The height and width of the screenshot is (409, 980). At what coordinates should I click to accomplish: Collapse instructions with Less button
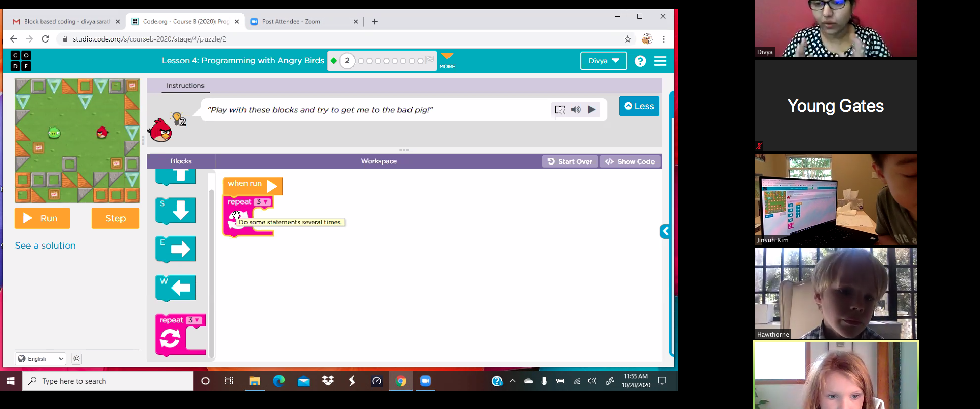coord(639,106)
